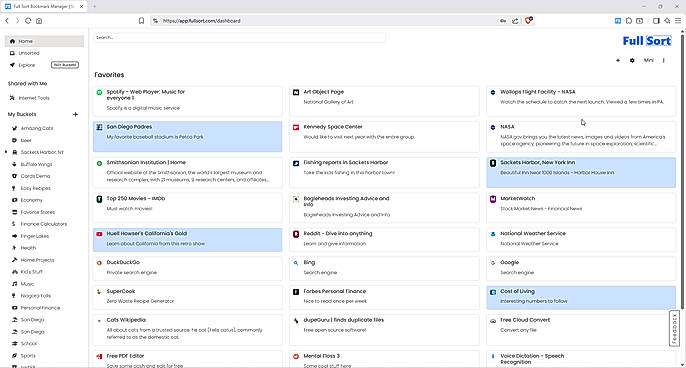The width and height of the screenshot is (686, 368).
Task: Expand the Sackets Harbor, NY bucket arrow
Action: pos(6,152)
